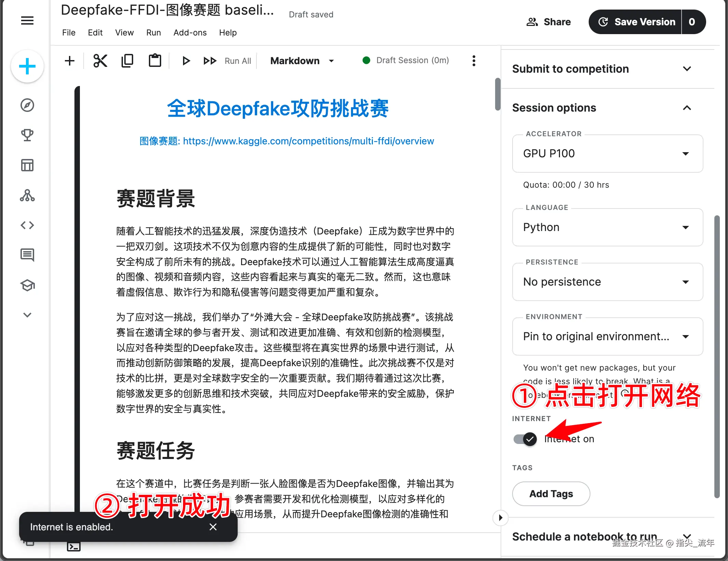The height and width of the screenshot is (561, 728).
Task: Run the current cell with play icon
Action: coord(186,61)
